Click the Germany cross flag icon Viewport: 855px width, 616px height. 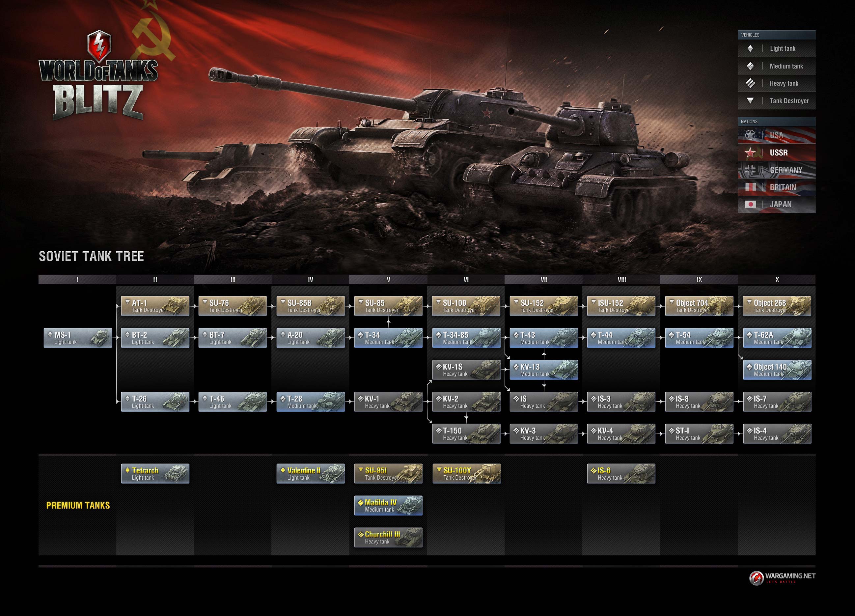coord(750,170)
